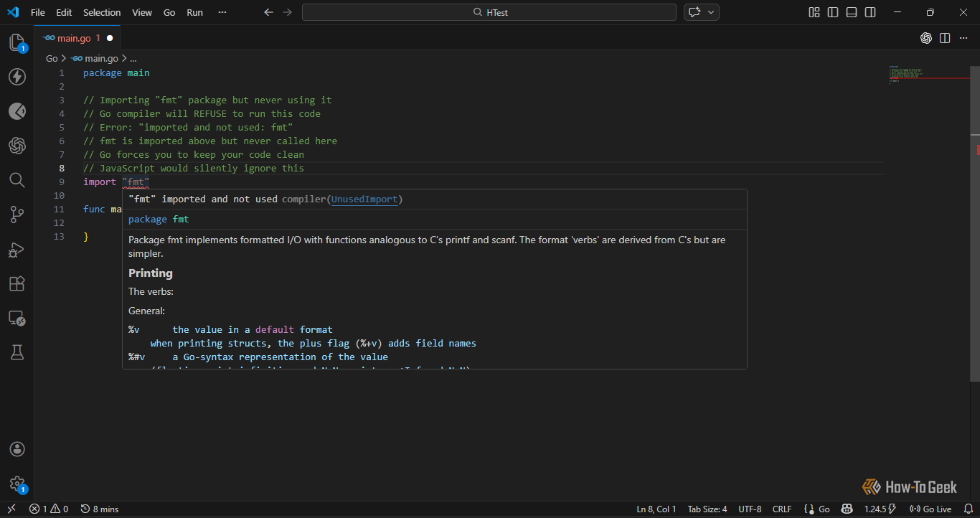
Task: Open the lightning bolt extension view
Action: tap(17, 77)
